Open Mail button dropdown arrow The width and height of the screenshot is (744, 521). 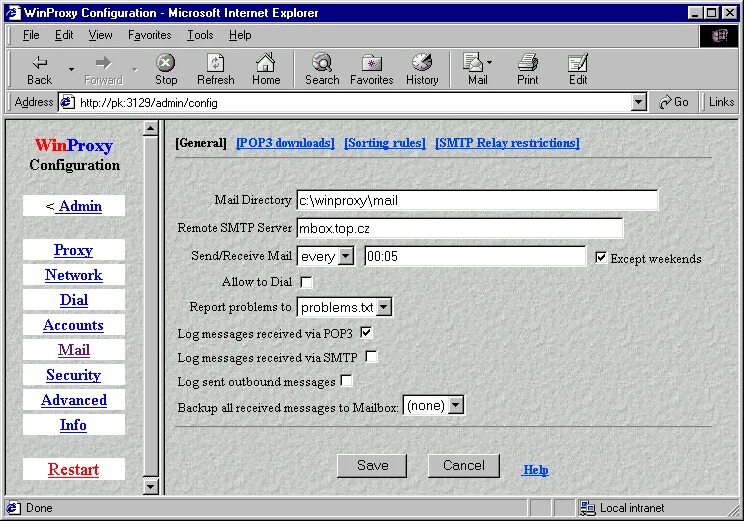pyautogui.click(x=489, y=62)
